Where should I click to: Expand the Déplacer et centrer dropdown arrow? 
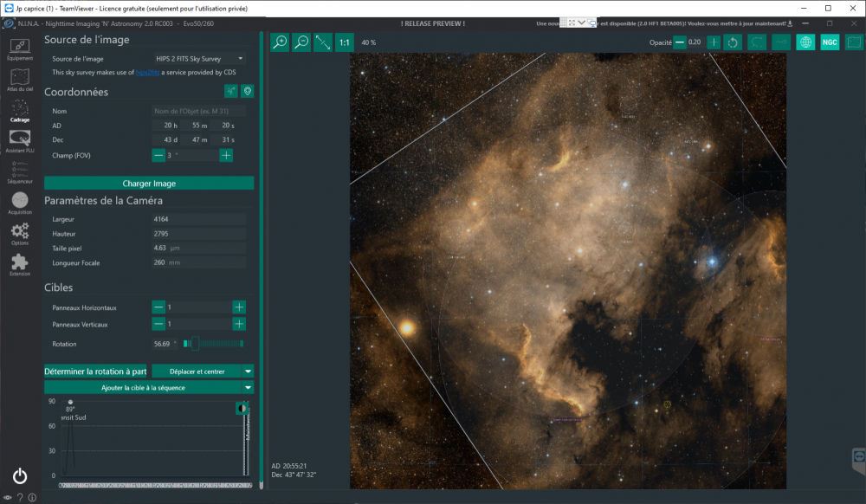point(248,372)
